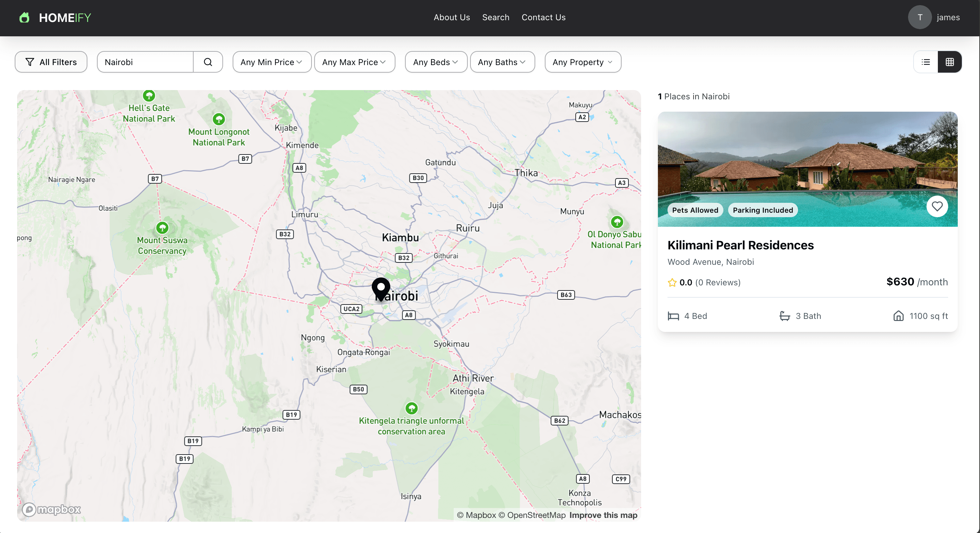The width and height of the screenshot is (980, 533).
Task: Go to About Us page
Action: tap(452, 17)
